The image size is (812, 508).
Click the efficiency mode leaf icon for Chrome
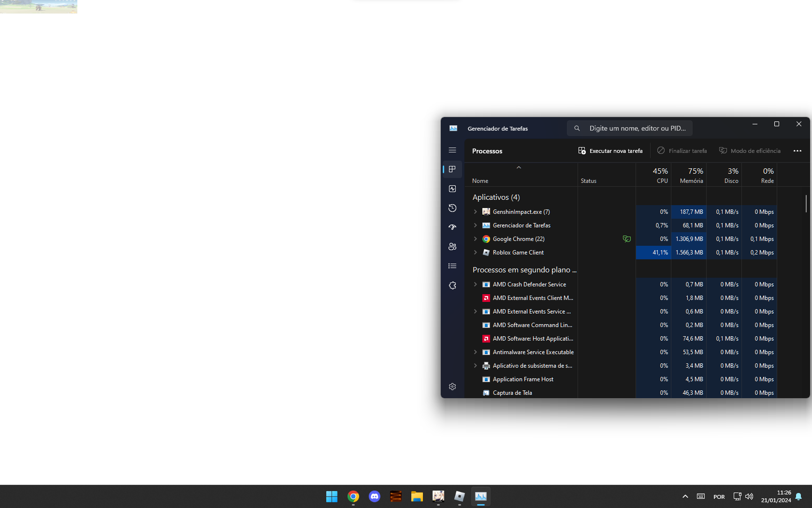(x=627, y=239)
